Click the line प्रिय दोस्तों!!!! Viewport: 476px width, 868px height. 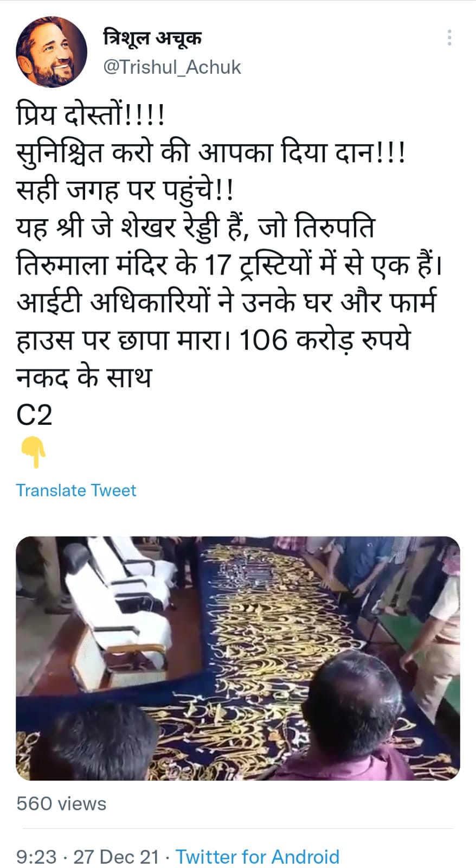90,115
